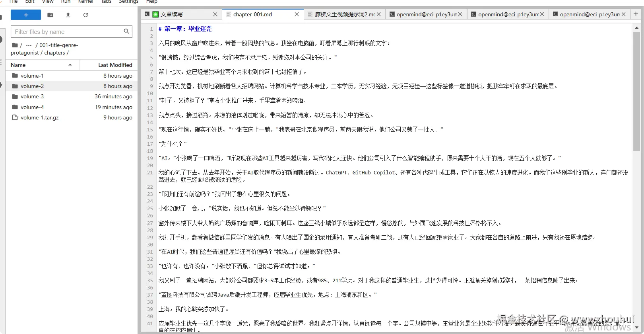Switch to the second openmind@eci terminal tab
The image size is (644, 334).
click(x=508, y=14)
